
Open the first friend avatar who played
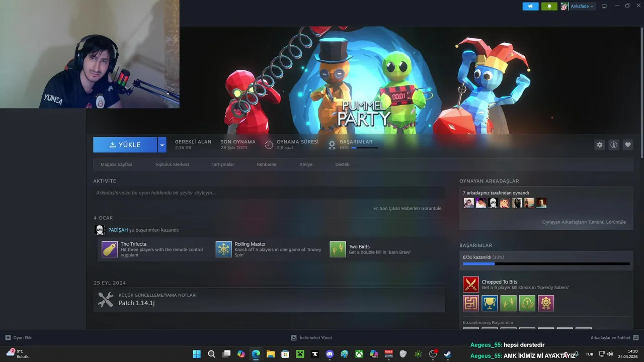tap(468, 203)
